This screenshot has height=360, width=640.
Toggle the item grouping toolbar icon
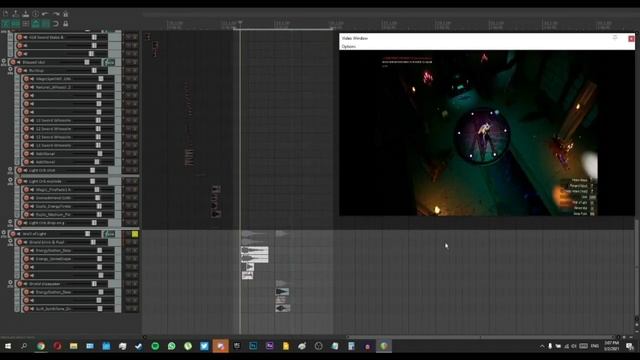pyautogui.click(x=16, y=24)
